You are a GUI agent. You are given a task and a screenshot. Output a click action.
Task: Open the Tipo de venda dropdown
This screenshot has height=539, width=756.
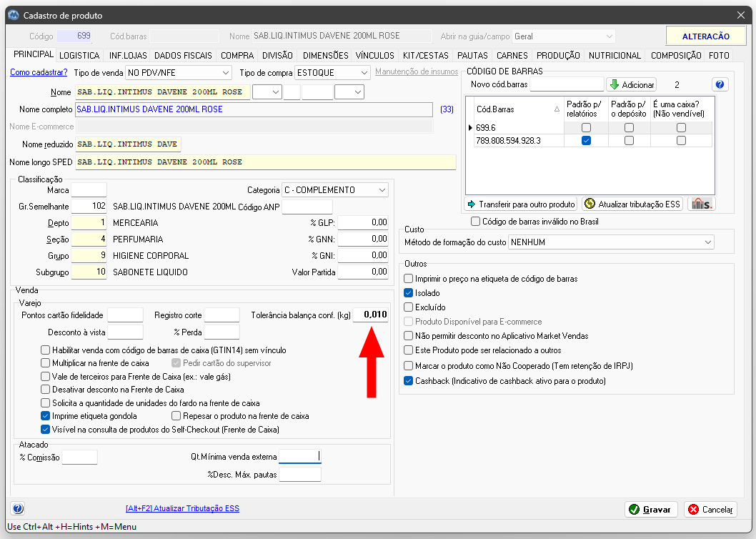coord(179,73)
